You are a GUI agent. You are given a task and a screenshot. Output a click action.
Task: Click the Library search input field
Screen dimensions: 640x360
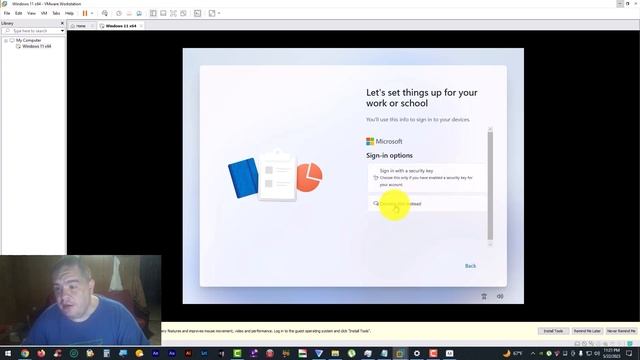click(x=32, y=31)
